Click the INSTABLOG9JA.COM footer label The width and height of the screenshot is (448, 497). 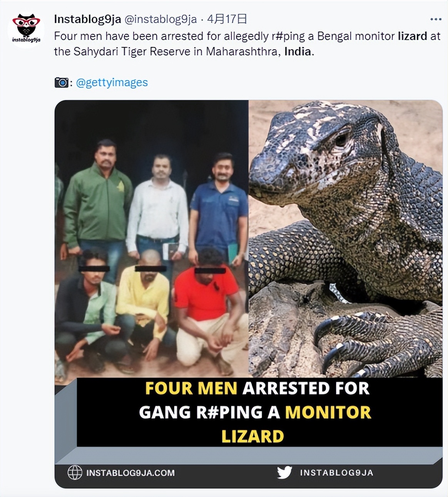[131, 472]
